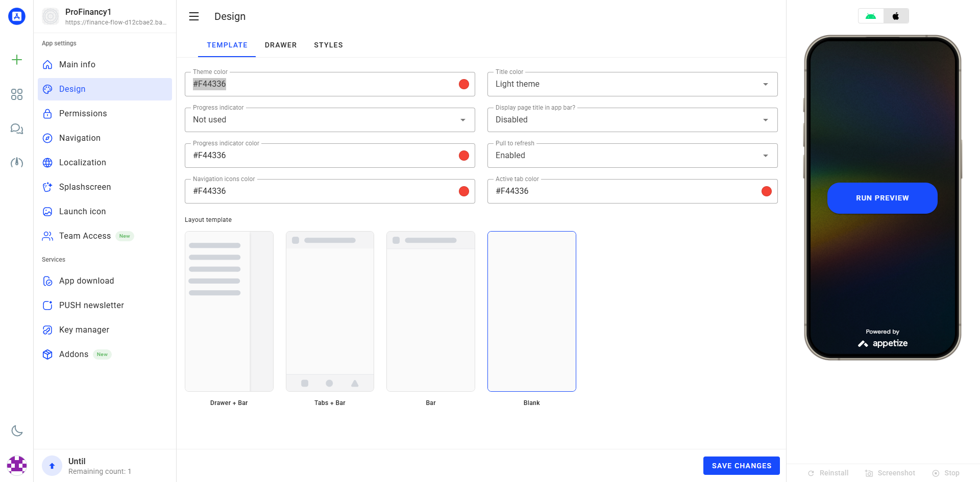Click Screenshot in preview controls
This screenshot has height=482, width=980.
coord(890,473)
